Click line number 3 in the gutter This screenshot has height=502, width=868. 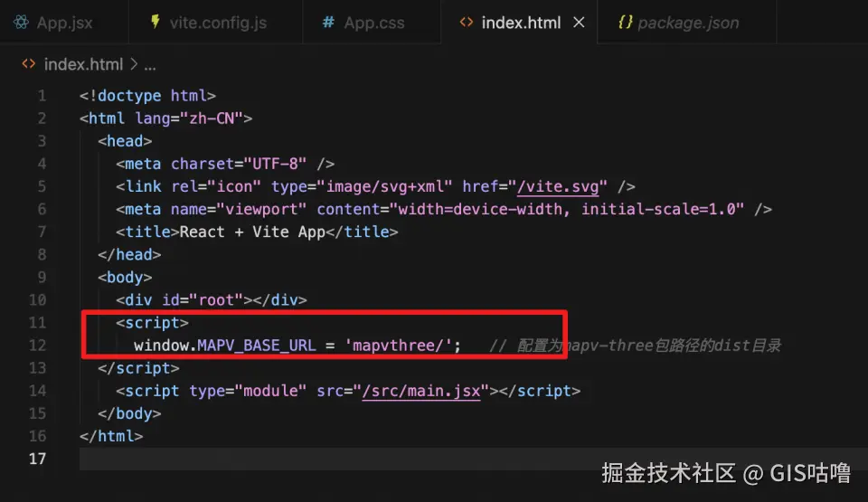(42, 141)
